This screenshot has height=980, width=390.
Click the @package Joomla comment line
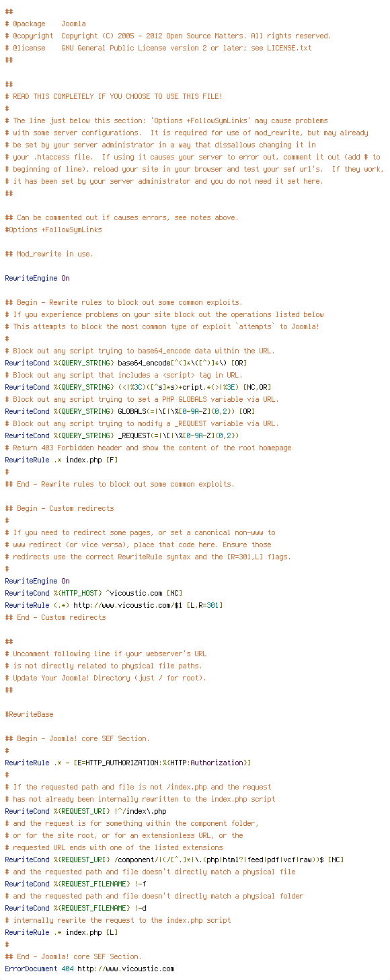[45, 24]
